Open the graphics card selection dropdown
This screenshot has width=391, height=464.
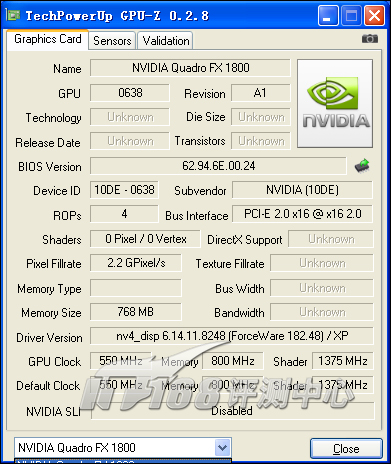point(223,448)
